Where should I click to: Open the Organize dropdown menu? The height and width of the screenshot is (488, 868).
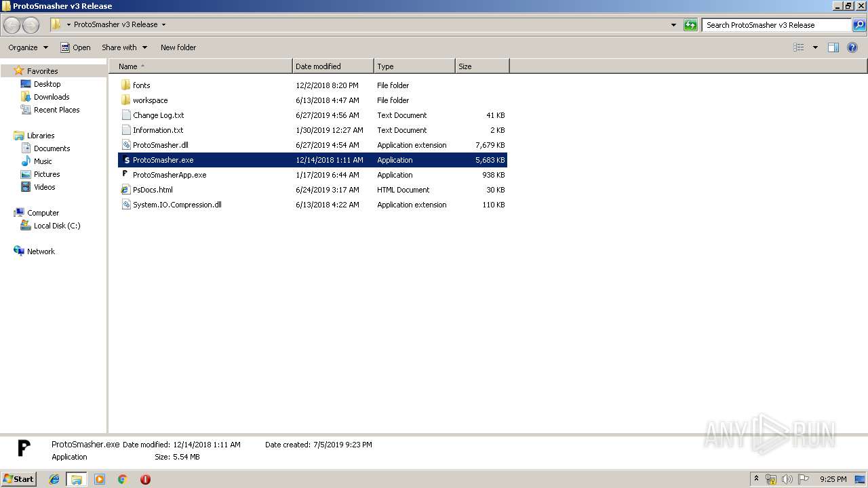click(28, 47)
